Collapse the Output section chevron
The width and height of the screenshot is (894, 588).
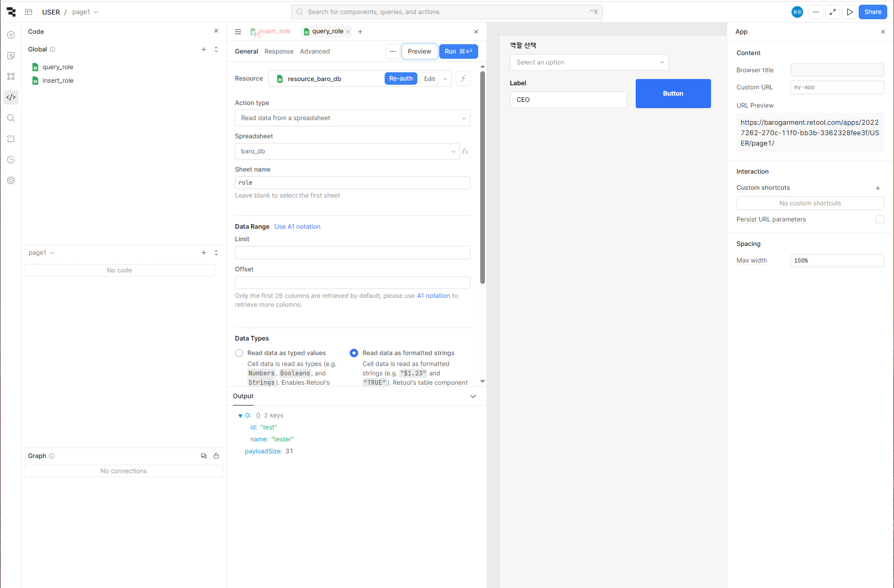[473, 396]
